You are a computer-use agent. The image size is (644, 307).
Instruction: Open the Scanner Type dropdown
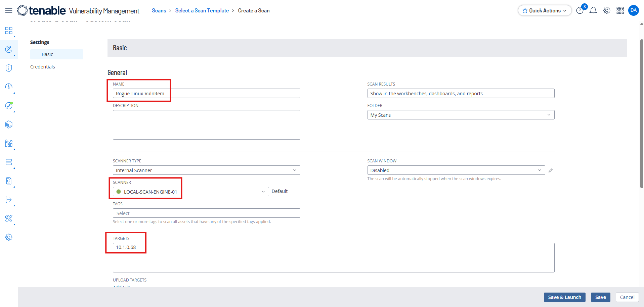206,170
